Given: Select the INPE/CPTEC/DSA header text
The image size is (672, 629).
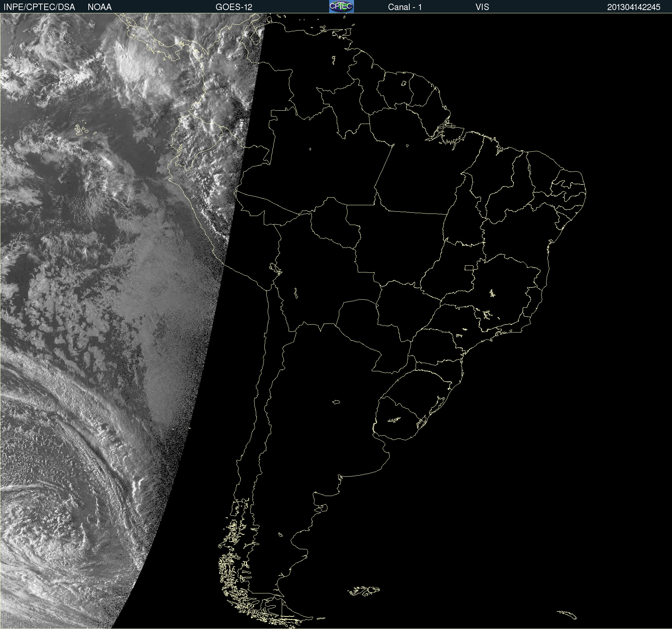Looking at the screenshot, I should coord(39,7).
